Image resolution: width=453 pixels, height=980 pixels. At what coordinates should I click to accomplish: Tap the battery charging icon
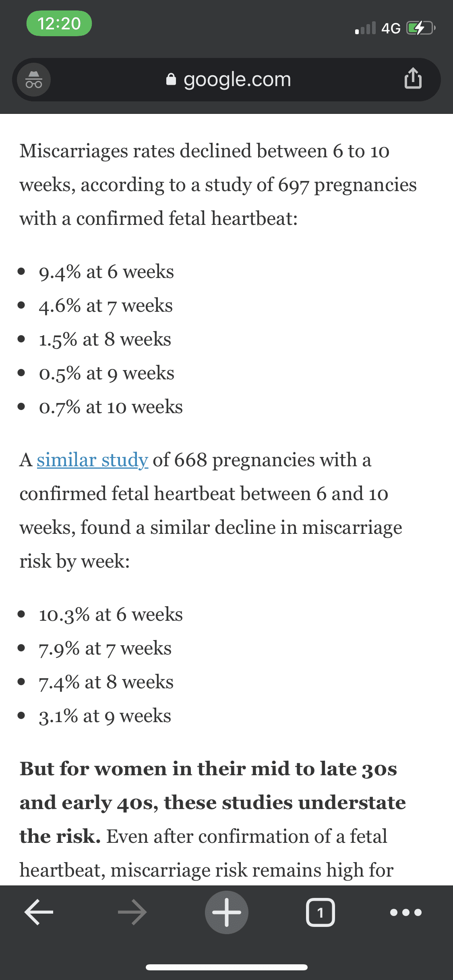421,28
